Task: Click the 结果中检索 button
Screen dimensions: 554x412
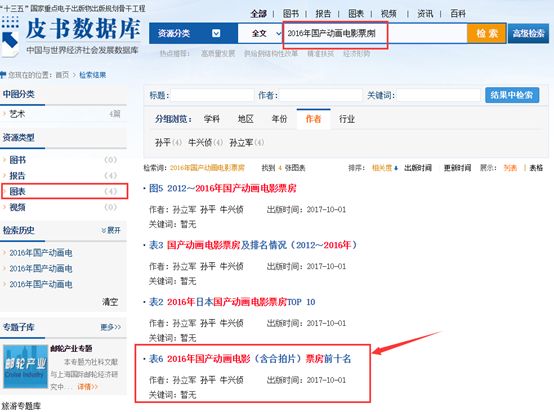Action: click(x=512, y=95)
